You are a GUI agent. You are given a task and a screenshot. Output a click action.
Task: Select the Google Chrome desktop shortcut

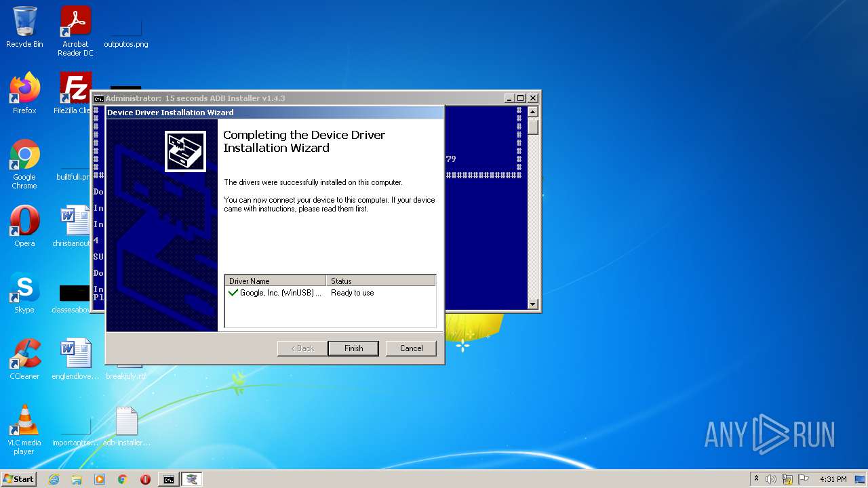click(x=24, y=165)
